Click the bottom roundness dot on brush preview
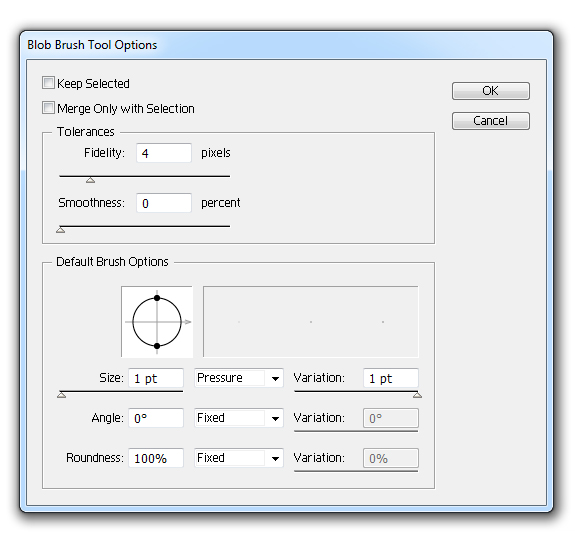Viewport: 575px width, 538px height. (157, 346)
